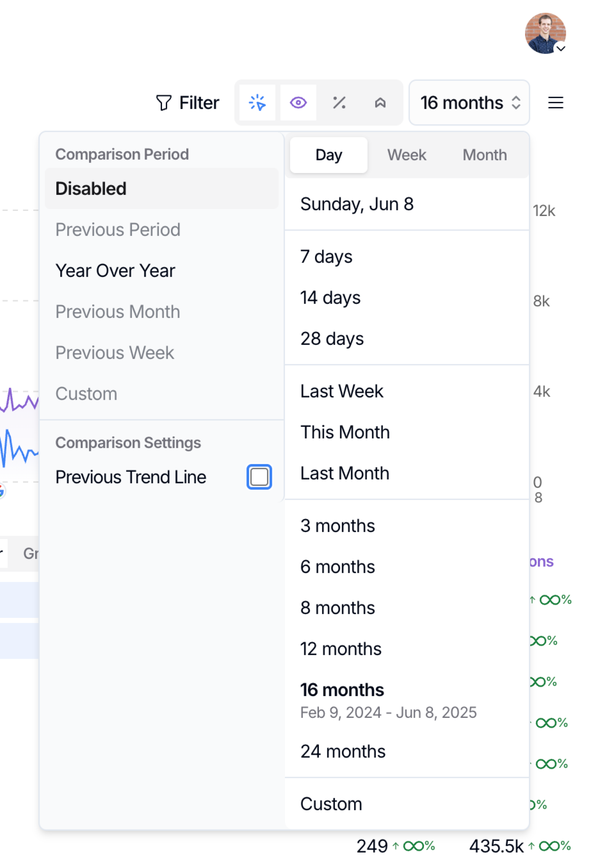This screenshot has height=864, width=616.
Task: Toggle the impressions eye icon
Action: 298,103
